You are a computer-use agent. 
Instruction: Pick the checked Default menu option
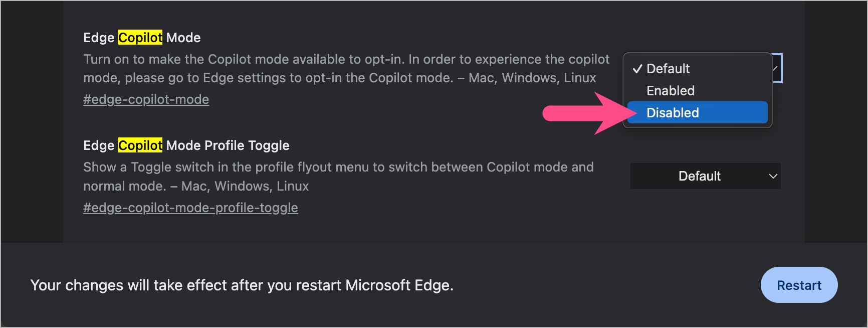point(668,69)
